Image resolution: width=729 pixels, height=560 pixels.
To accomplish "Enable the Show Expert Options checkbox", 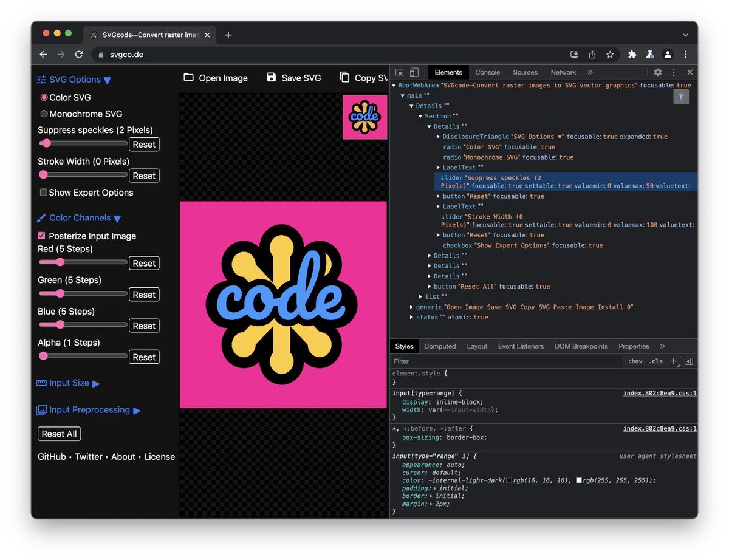I will (x=43, y=193).
